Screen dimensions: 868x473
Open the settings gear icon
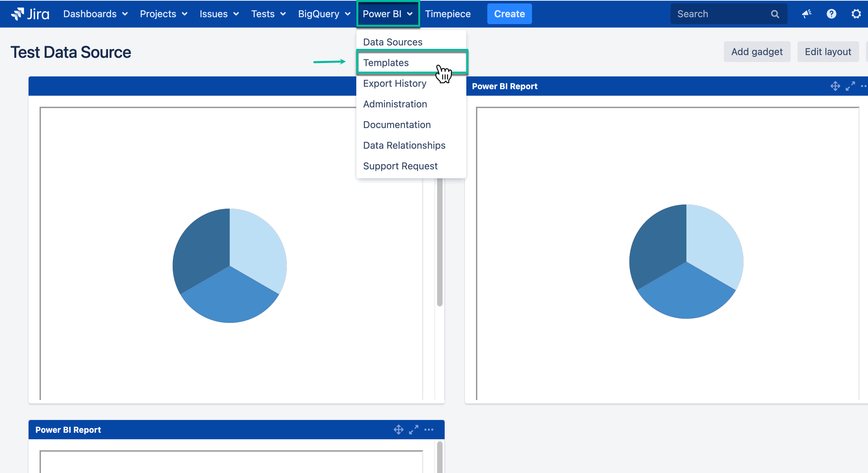tap(856, 14)
